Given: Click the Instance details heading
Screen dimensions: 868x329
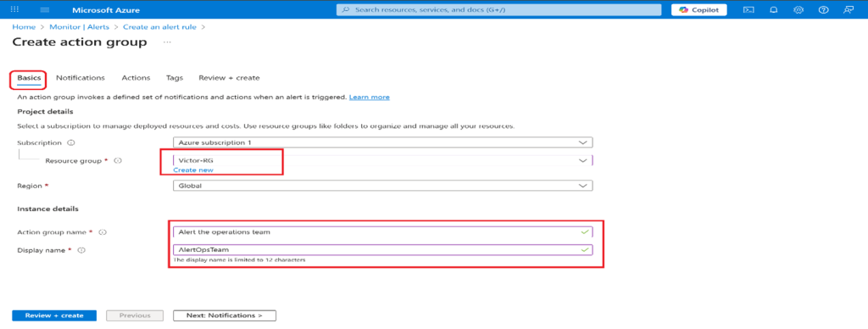Looking at the screenshot, I should (x=47, y=209).
